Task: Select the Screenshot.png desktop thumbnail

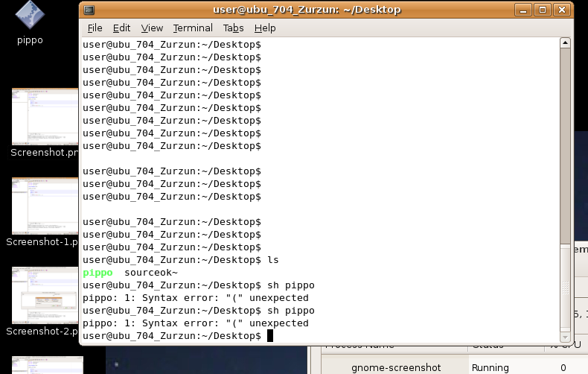Action: (44, 117)
